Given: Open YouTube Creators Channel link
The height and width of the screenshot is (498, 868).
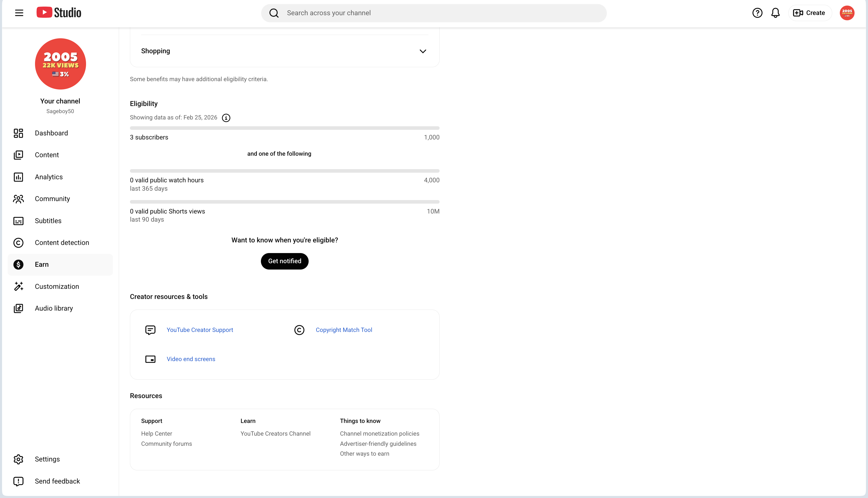Looking at the screenshot, I should coord(275,433).
